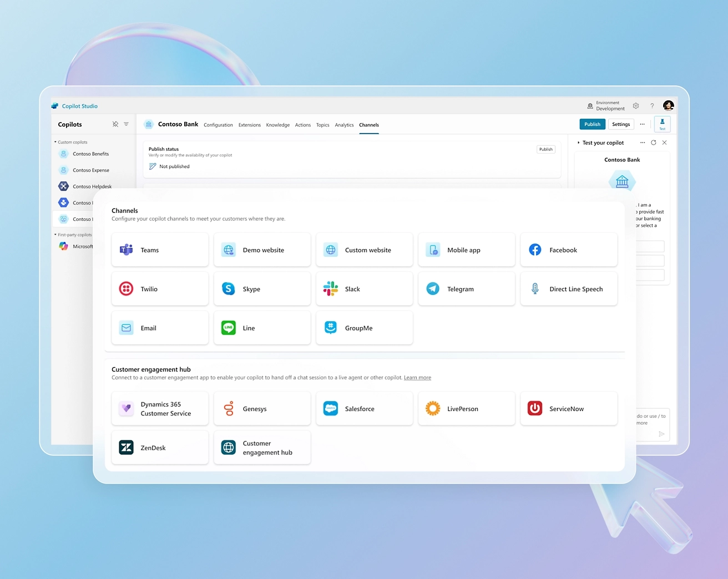Open the Mobile app channel
This screenshot has height=579, width=728.
[x=467, y=250]
